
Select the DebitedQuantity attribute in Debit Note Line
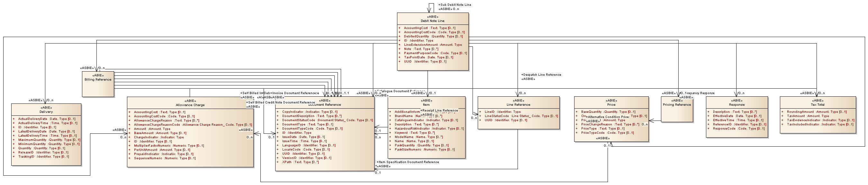click(433, 36)
